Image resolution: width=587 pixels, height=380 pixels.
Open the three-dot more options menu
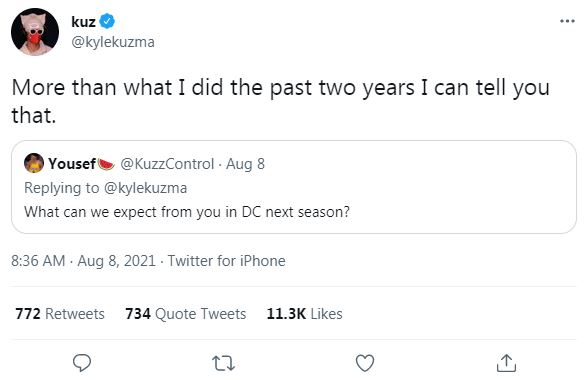(x=567, y=21)
